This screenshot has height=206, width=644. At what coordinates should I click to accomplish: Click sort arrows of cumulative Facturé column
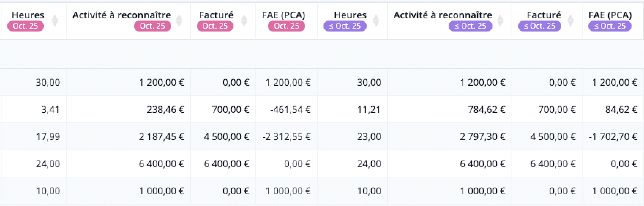point(570,21)
